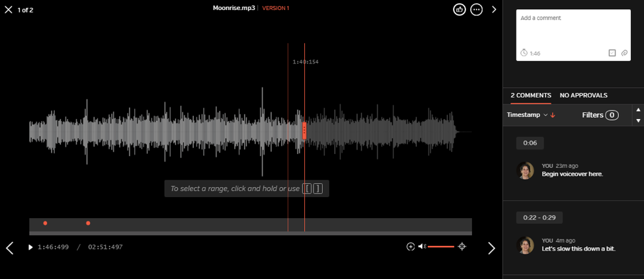The width and height of the screenshot is (644, 279).
Task: Click the '23m ago' comment time
Action: click(x=567, y=166)
